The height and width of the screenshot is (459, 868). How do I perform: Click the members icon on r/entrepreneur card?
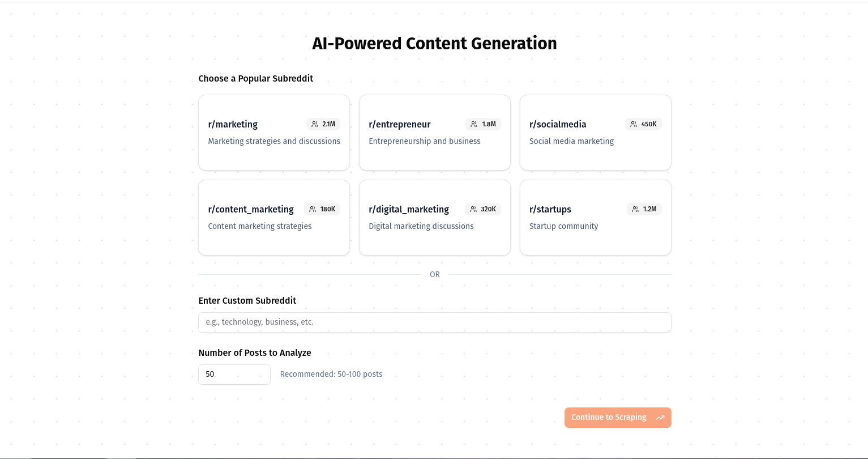coord(474,124)
